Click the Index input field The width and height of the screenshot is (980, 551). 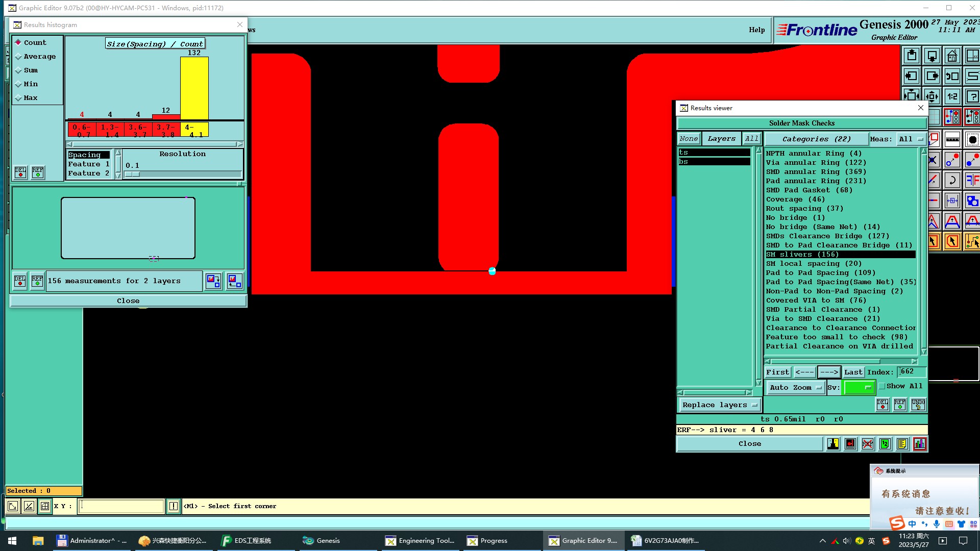(911, 372)
